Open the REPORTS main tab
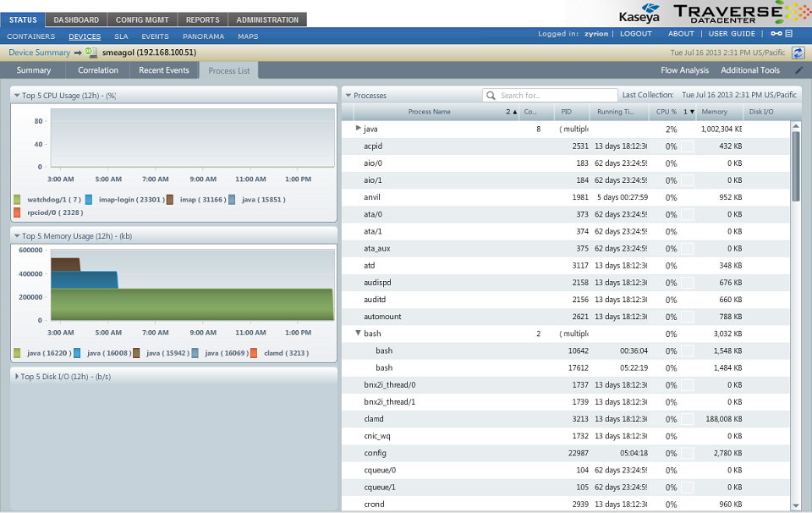 click(x=203, y=19)
